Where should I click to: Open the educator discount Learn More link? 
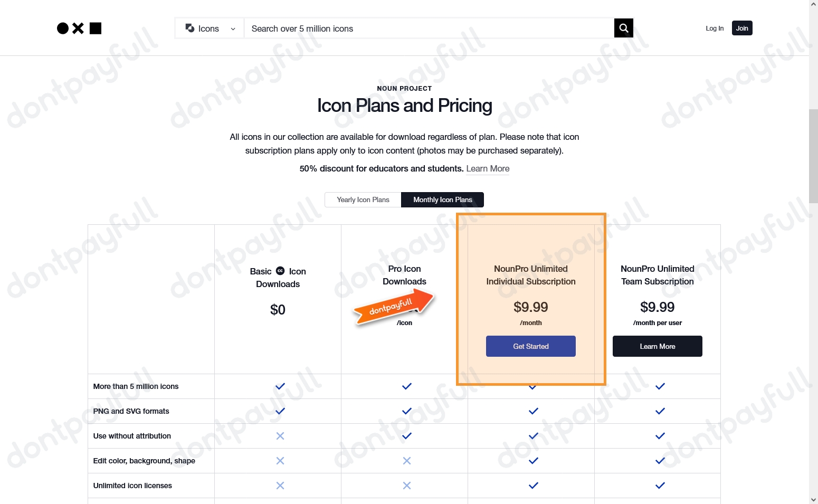(488, 168)
